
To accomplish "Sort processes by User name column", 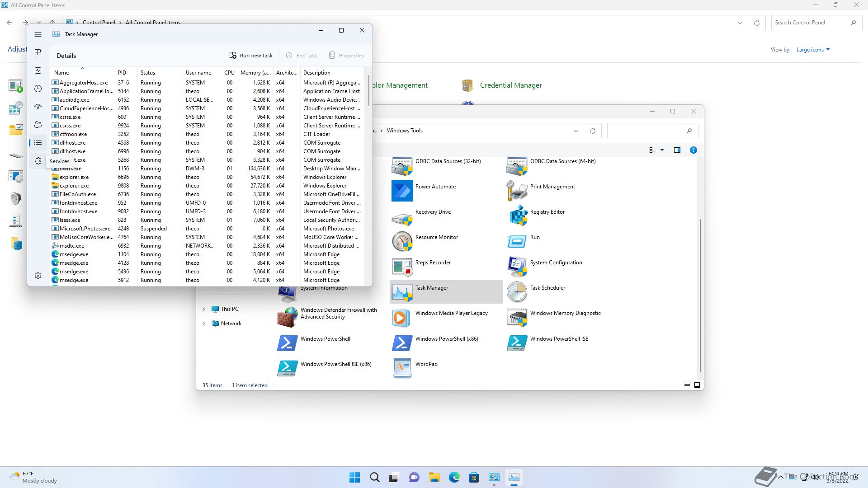I will click(x=201, y=73).
